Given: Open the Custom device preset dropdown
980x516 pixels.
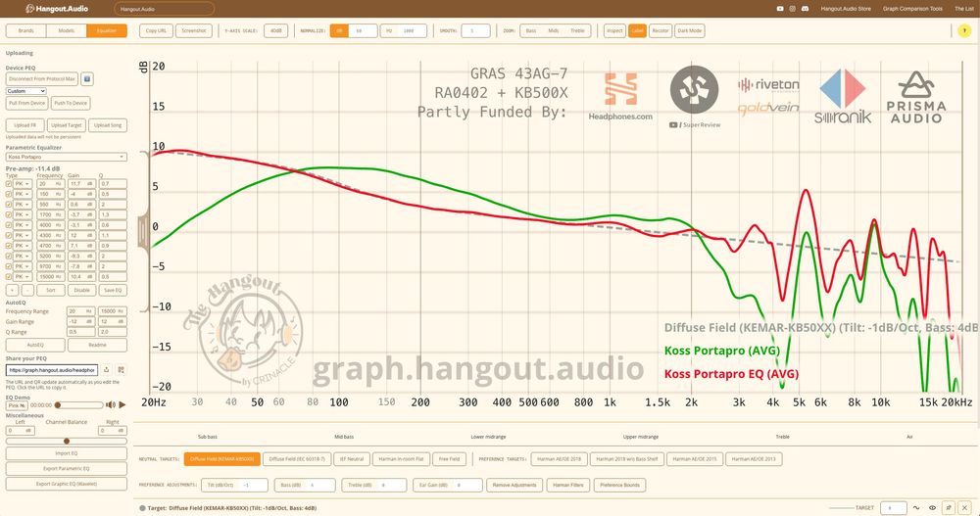Looking at the screenshot, I should [x=26, y=91].
